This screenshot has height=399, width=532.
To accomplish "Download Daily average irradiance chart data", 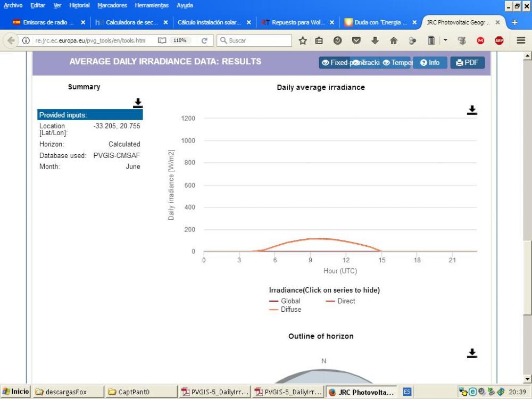I will point(472,110).
